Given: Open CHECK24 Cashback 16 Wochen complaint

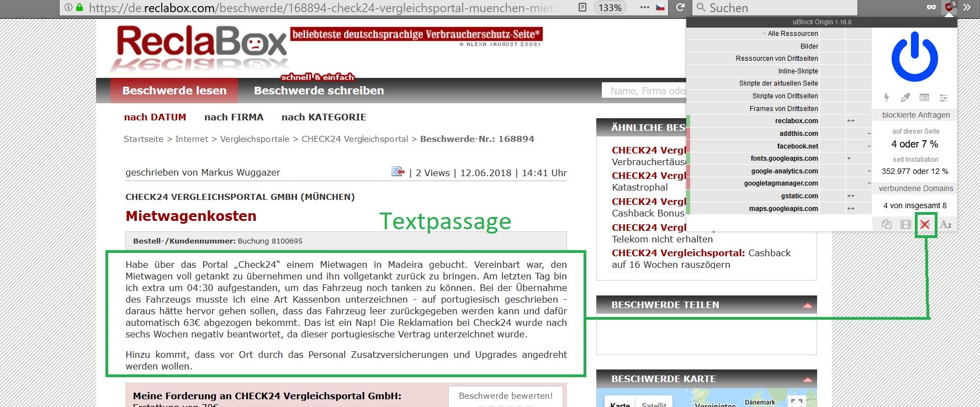Looking at the screenshot, I should point(701,258).
